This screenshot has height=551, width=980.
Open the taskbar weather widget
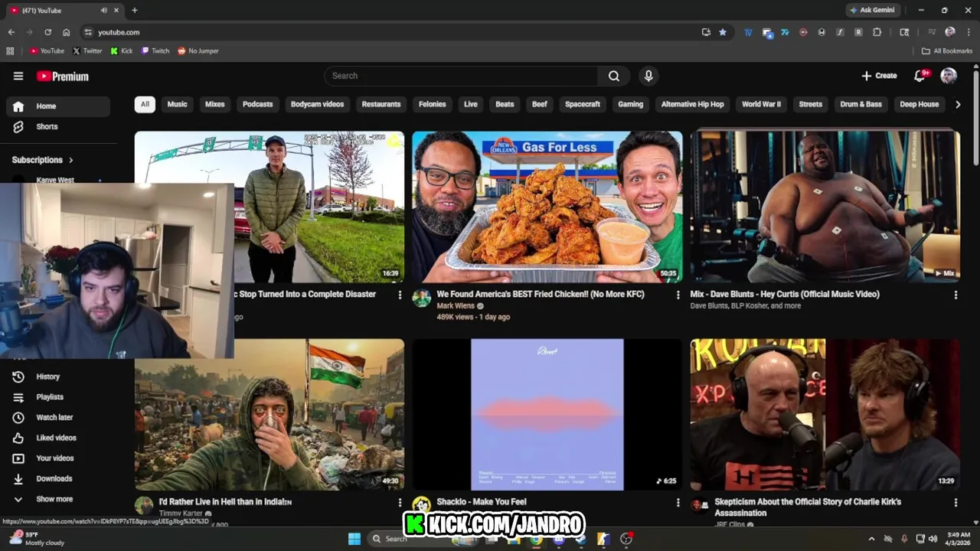(36, 539)
